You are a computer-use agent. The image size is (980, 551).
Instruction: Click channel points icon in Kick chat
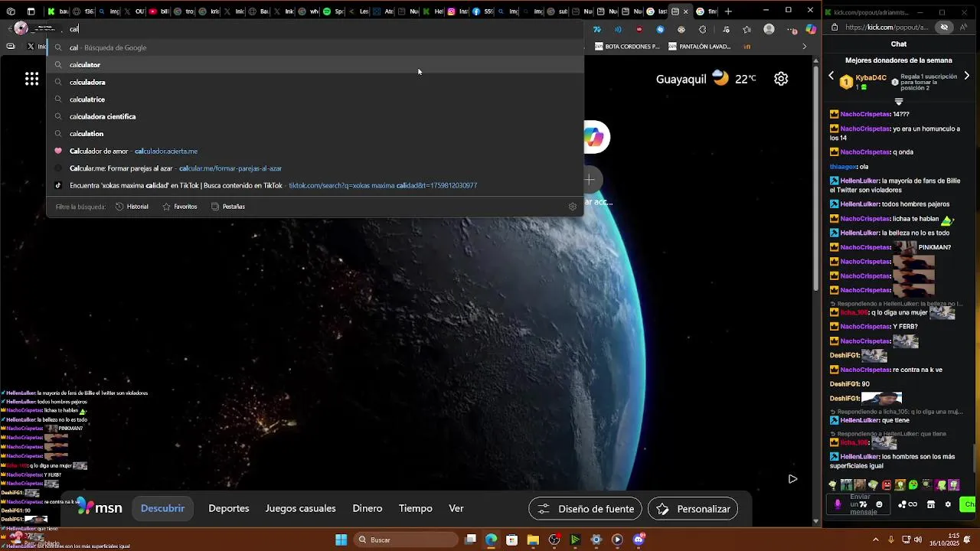click(x=902, y=504)
